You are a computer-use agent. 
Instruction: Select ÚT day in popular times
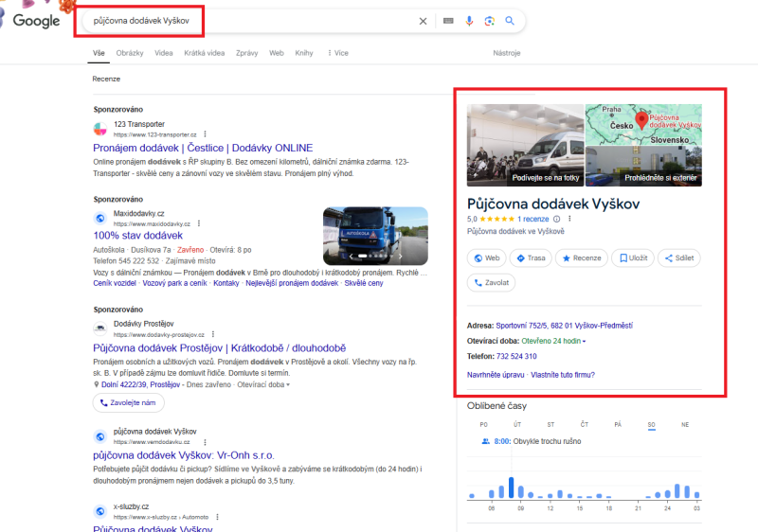pyautogui.click(x=517, y=425)
